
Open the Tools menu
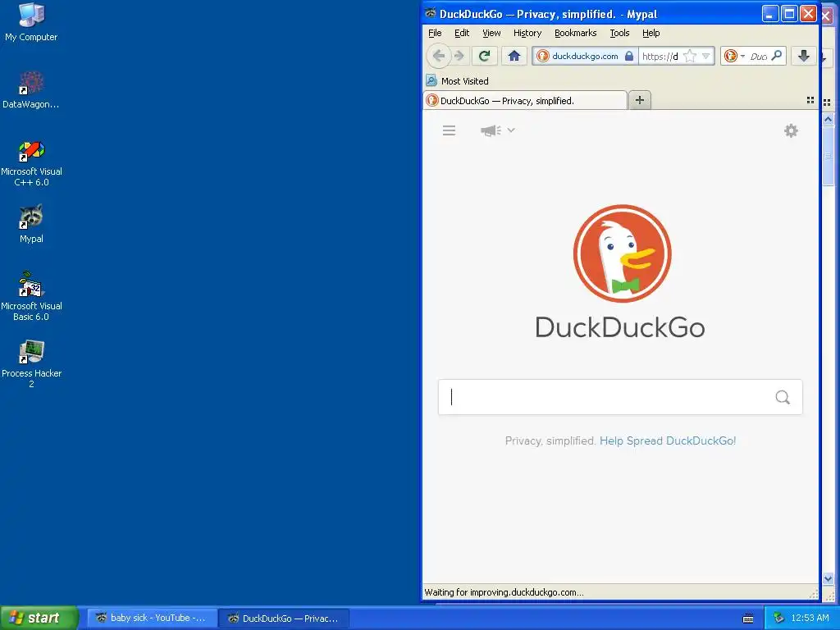(x=619, y=33)
